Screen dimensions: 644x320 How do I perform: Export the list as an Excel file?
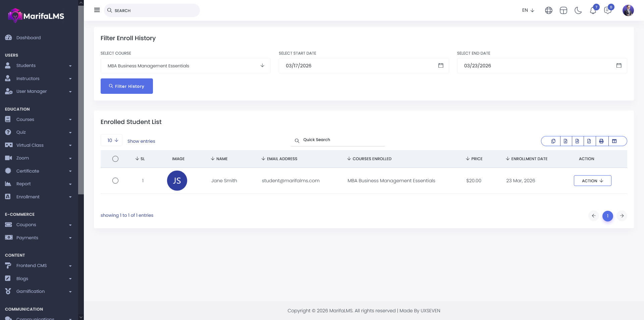tap(566, 141)
